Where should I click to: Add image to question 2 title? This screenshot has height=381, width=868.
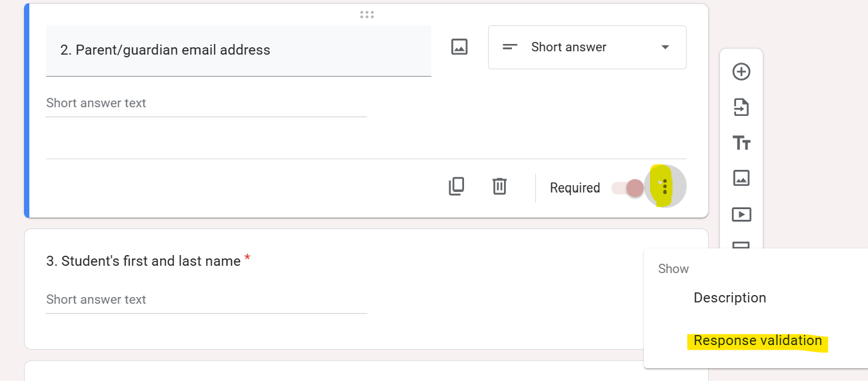point(459,47)
